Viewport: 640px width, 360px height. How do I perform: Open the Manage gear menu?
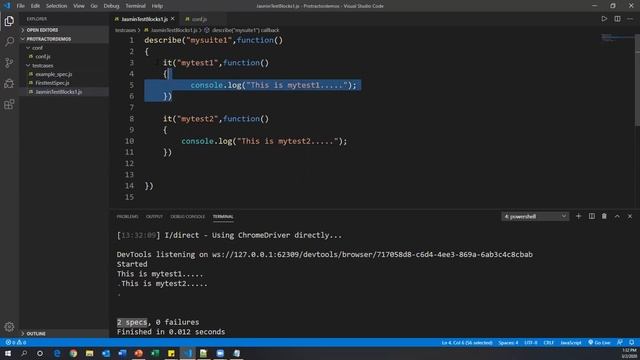point(9,327)
